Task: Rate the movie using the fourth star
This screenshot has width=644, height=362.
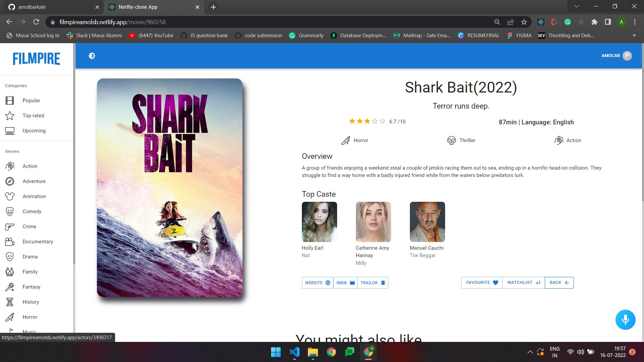Action: 374,121
